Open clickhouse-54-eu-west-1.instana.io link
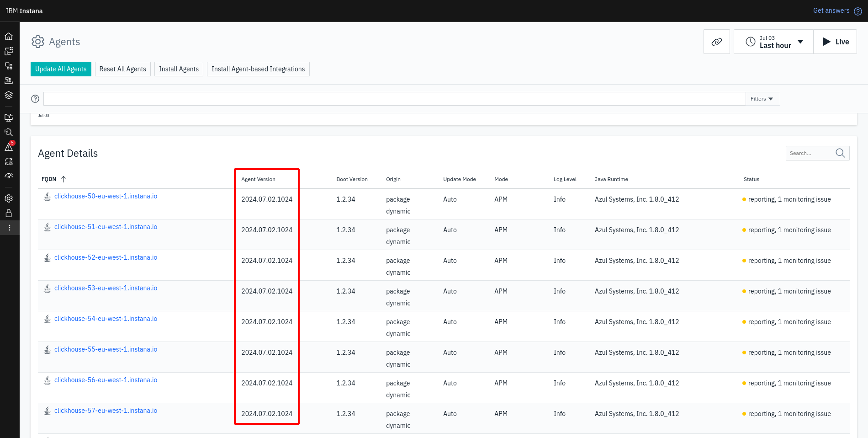 click(x=106, y=319)
